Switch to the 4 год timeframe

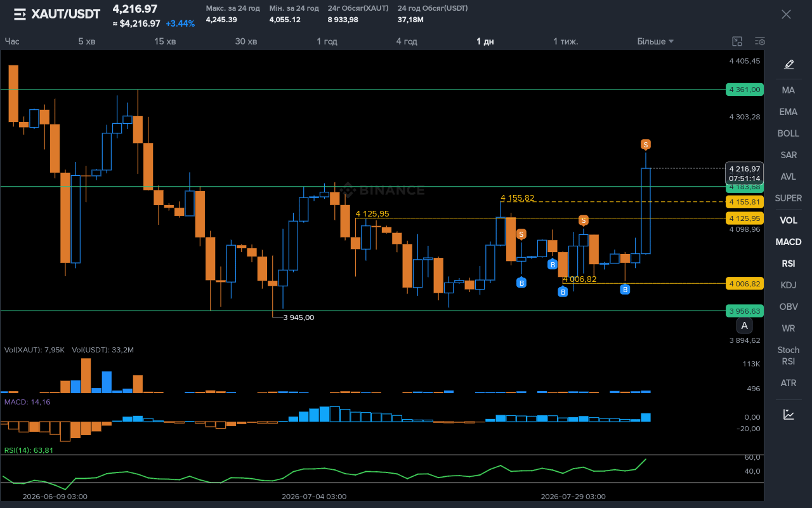[407, 41]
